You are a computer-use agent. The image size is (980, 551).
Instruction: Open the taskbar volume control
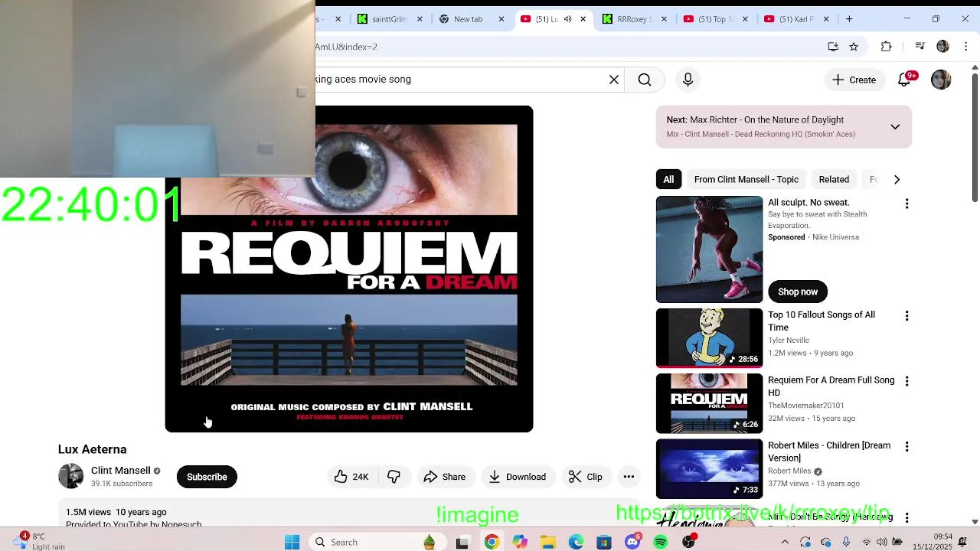(x=882, y=542)
